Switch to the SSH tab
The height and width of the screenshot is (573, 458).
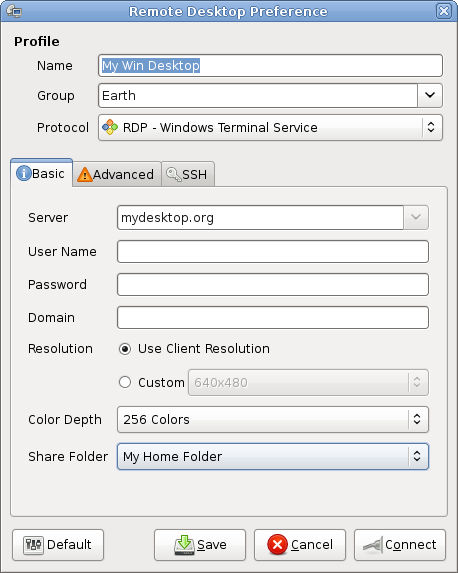[188, 174]
